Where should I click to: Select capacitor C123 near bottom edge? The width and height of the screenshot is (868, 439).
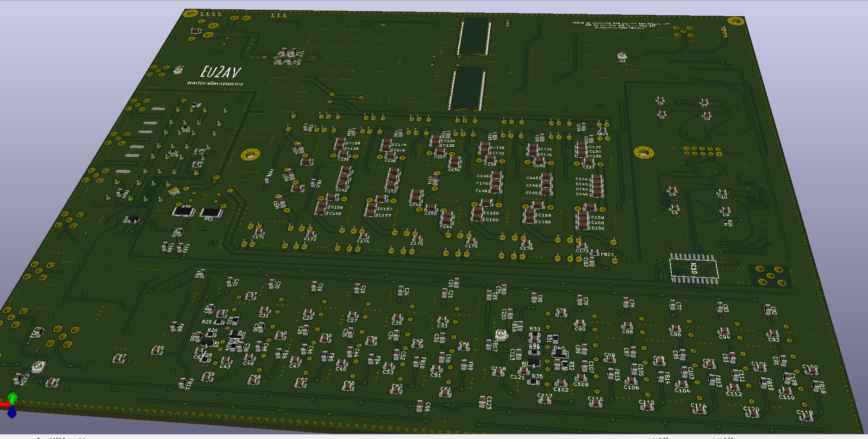coord(482,402)
